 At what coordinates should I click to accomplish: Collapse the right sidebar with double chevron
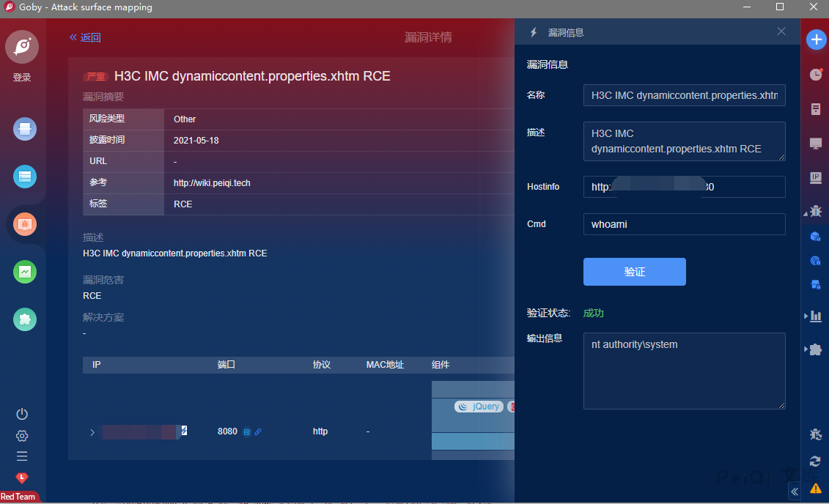pyautogui.click(x=795, y=492)
